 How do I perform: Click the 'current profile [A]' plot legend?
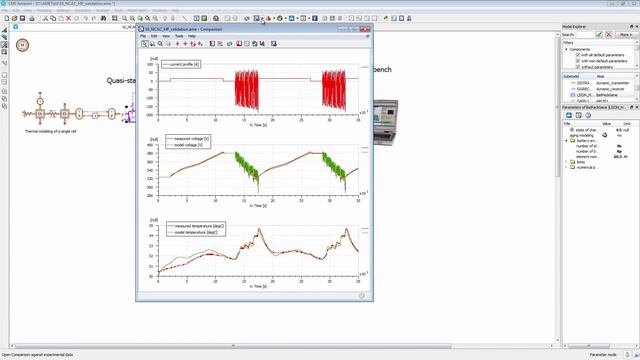[181, 64]
